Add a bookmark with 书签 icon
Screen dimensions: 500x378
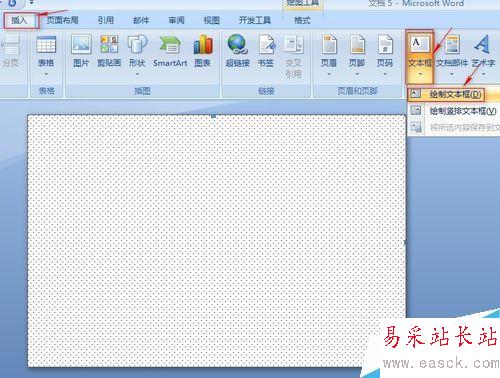[266, 44]
